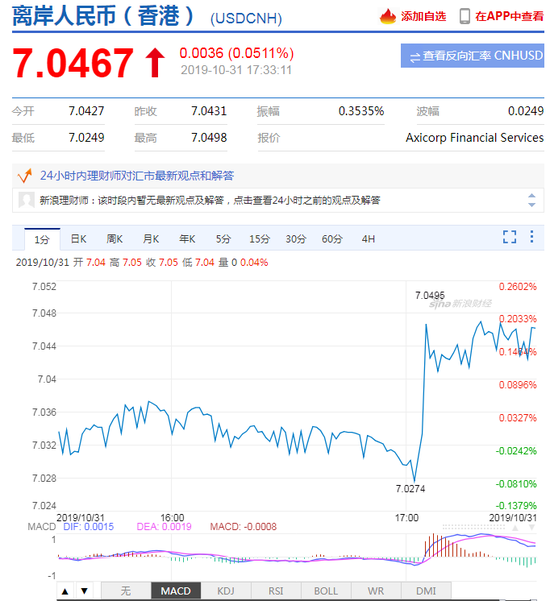This screenshot has height=601, width=550.
Task: Click 今开 value 7.0427
Action: pyautogui.click(x=86, y=111)
